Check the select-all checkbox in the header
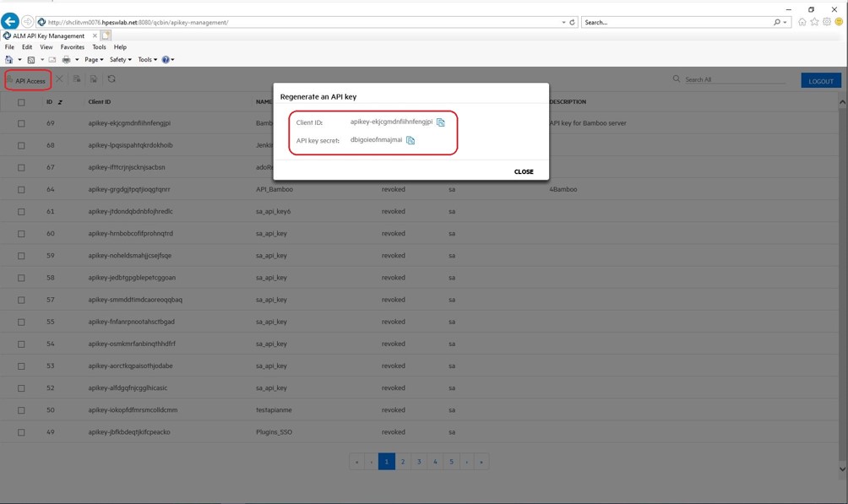Image resolution: width=848 pixels, height=504 pixels. pos(21,100)
